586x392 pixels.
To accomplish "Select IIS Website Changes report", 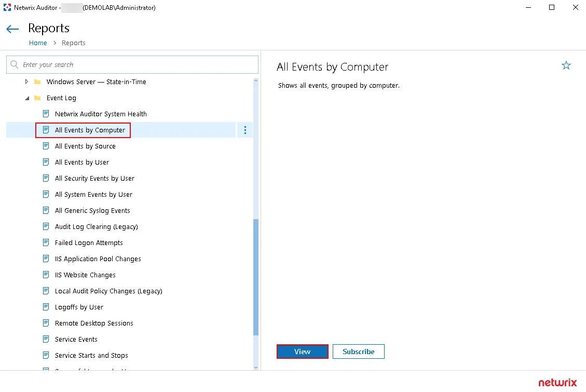I will (85, 275).
